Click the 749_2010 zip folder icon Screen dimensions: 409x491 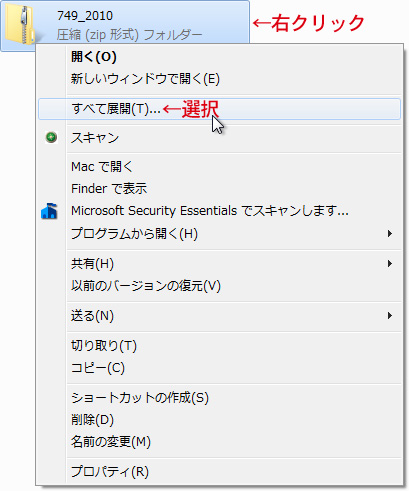tap(21, 26)
